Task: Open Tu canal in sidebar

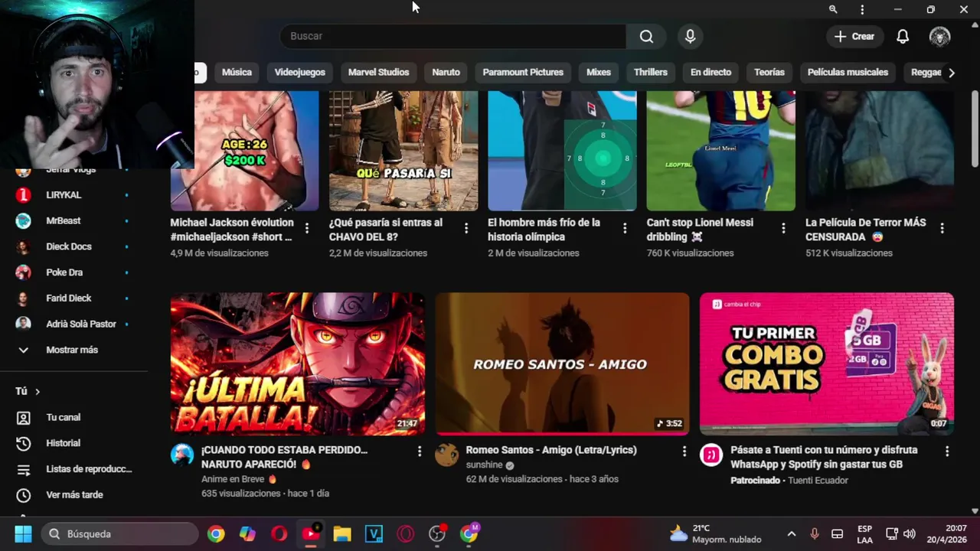Action: (75, 417)
